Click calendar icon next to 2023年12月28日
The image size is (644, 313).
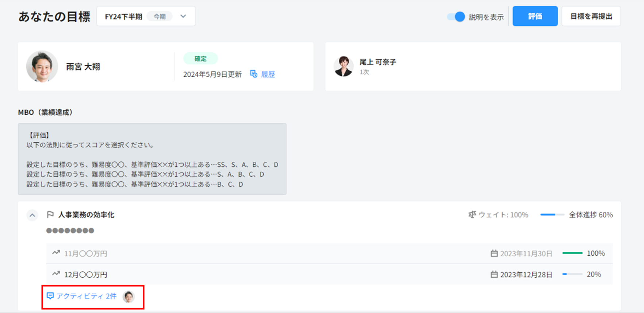tap(494, 274)
